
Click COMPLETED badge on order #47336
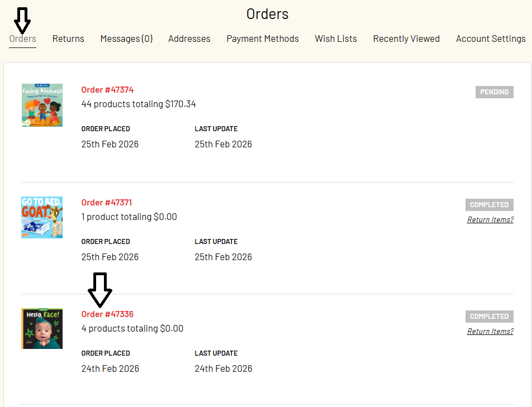490,317
